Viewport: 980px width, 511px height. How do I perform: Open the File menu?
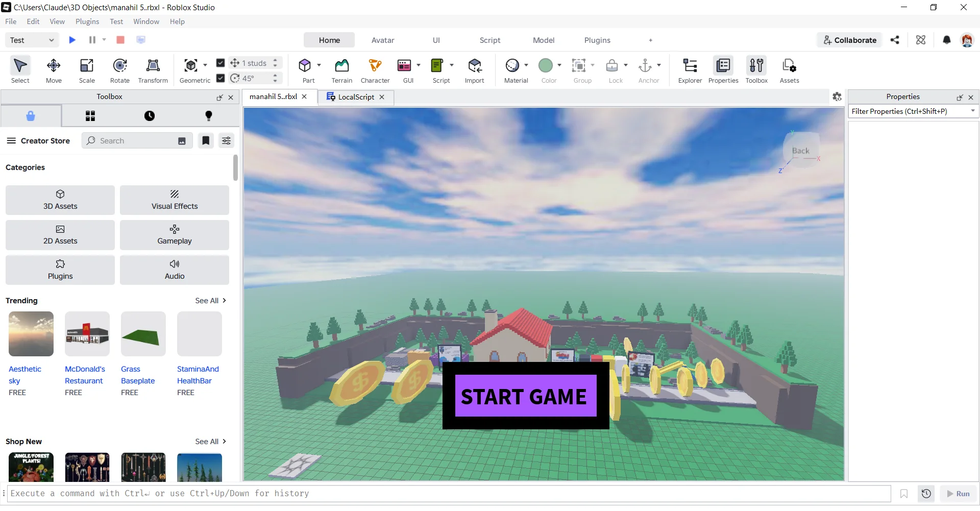(x=11, y=21)
